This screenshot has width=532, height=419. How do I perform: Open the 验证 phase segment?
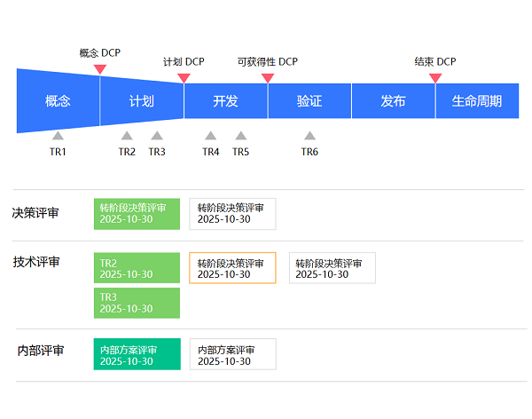[309, 101]
